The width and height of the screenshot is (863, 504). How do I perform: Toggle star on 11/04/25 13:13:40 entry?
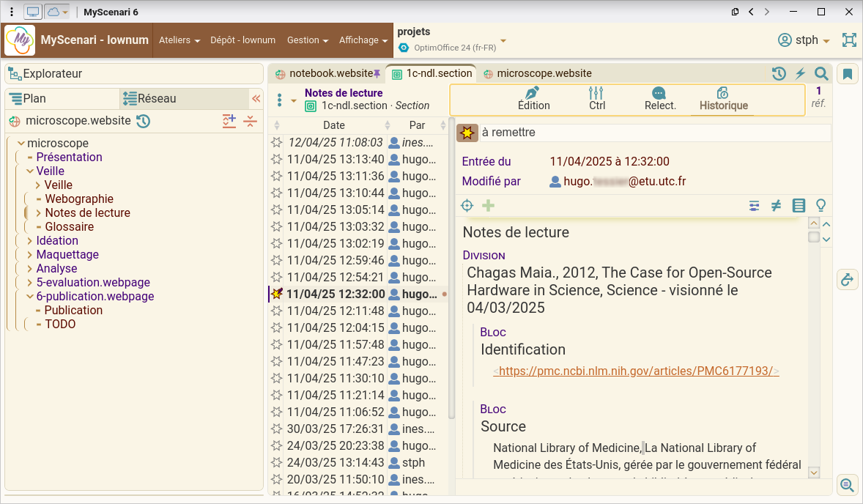276,159
